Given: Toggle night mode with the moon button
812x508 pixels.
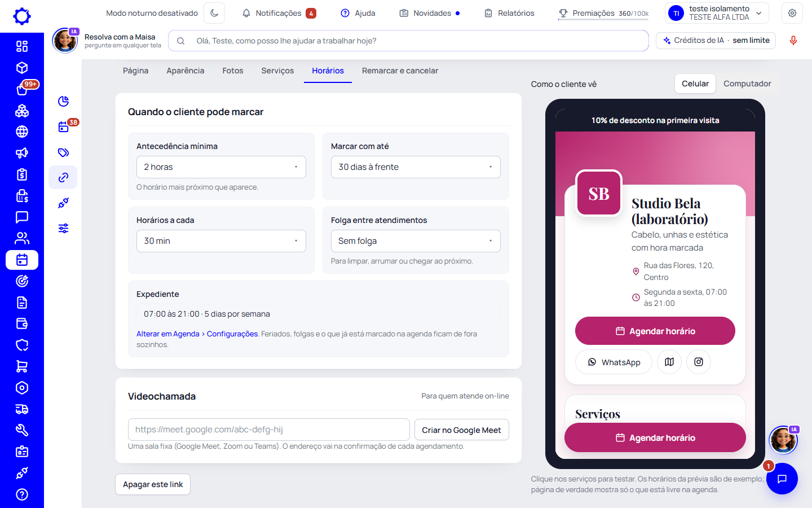Looking at the screenshot, I should pyautogui.click(x=214, y=13).
